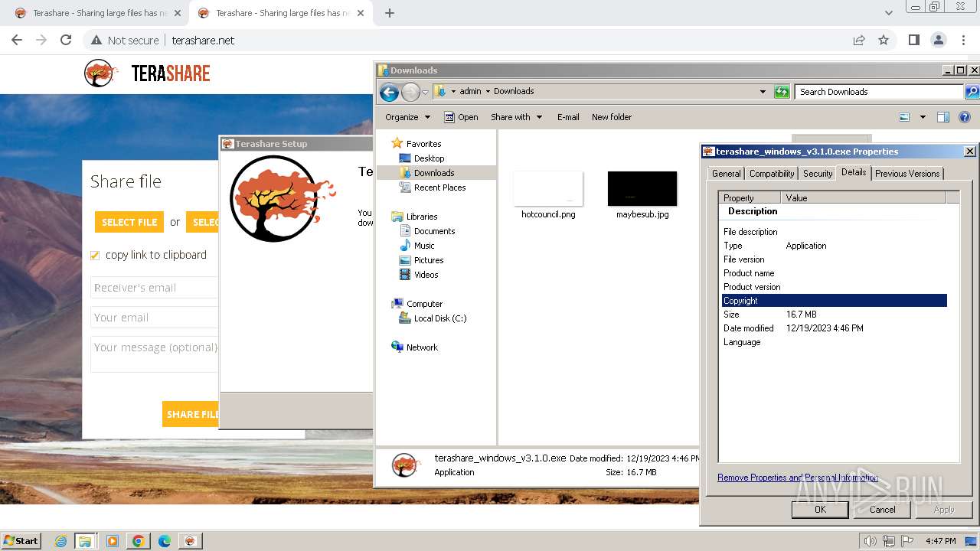This screenshot has height=551, width=980.
Task: Click the Your email field
Action: coord(155,318)
